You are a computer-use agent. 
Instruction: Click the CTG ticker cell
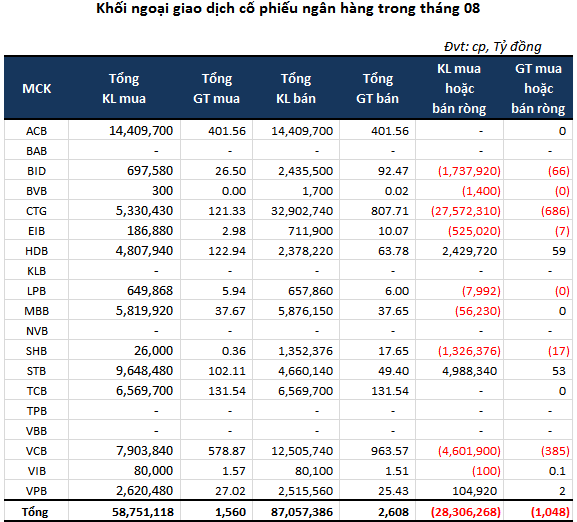coord(36,211)
